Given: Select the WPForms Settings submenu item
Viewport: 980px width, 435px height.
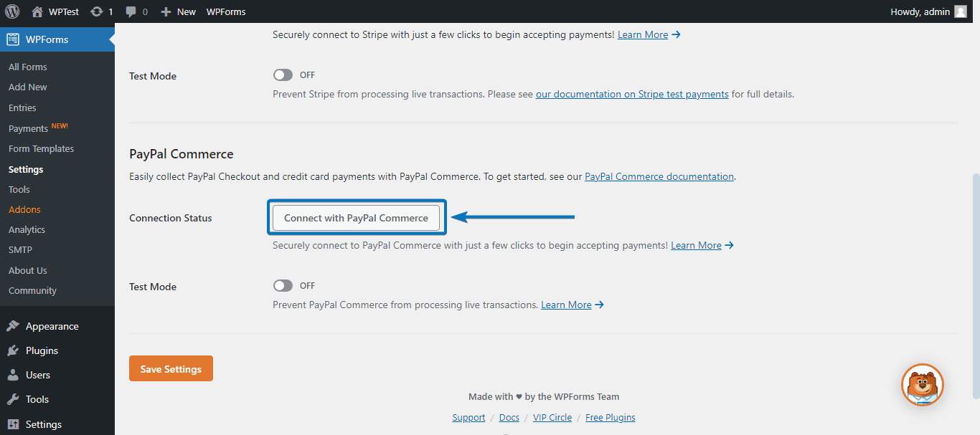Looking at the screenshot, I should pyautogui.click(x=26, y=169).
